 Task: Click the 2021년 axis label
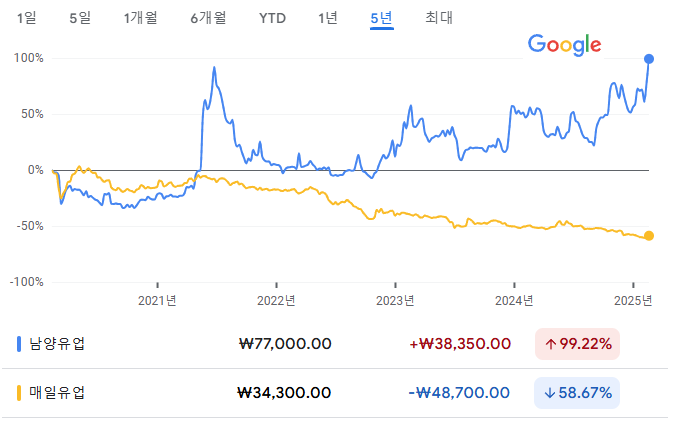[x=157, y=300]
